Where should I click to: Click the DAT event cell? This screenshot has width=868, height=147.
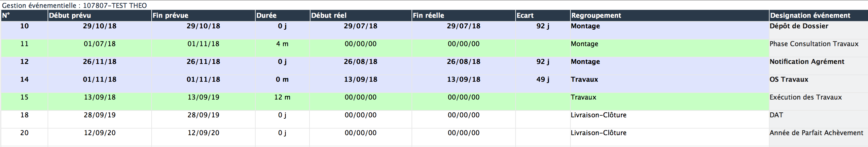[818, 119]
